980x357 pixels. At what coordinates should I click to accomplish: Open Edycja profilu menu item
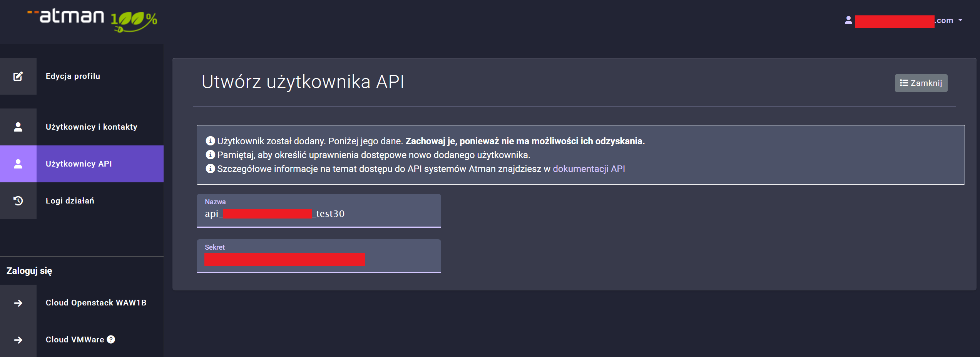[73, 76]
